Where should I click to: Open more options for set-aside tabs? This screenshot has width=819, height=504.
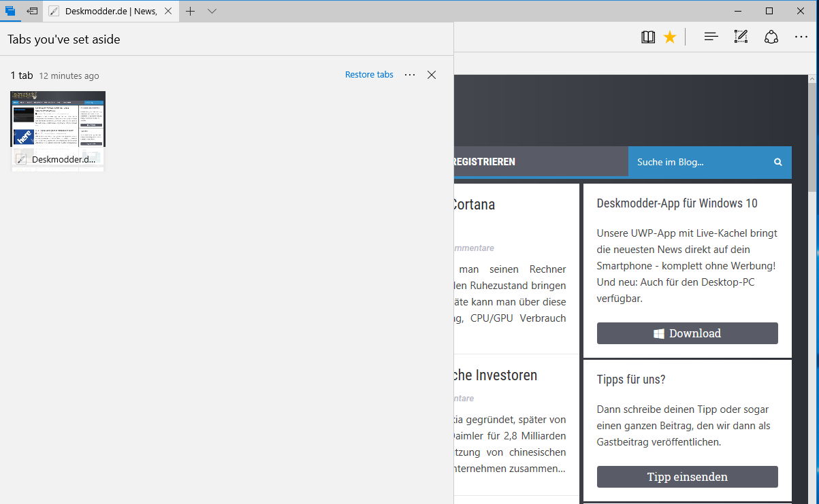click(x=410, y=75)
